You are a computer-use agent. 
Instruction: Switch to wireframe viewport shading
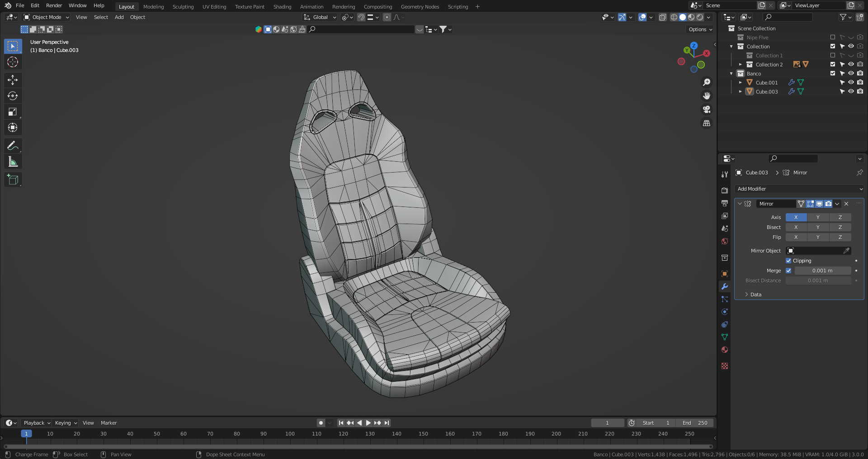click(x=674, y=17)
